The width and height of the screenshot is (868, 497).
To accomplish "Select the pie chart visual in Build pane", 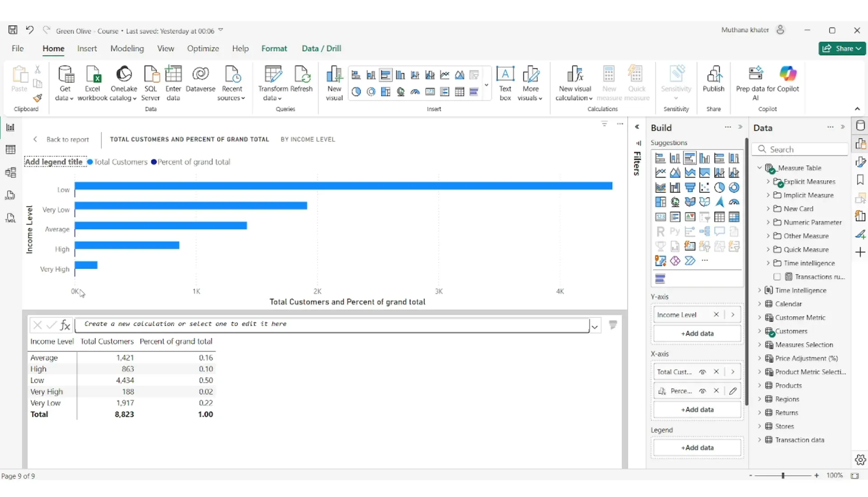I will pos(719,188).
